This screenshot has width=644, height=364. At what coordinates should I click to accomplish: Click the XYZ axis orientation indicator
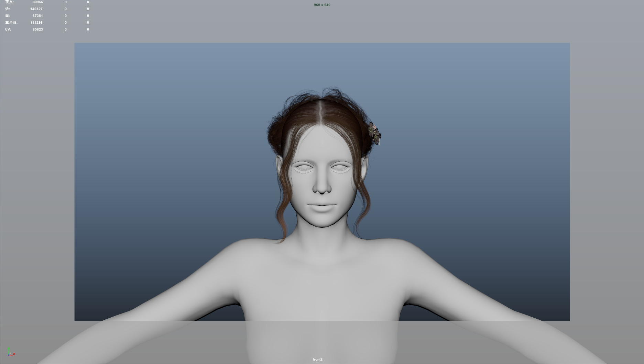pyautogui.click(x=11, y=352)
